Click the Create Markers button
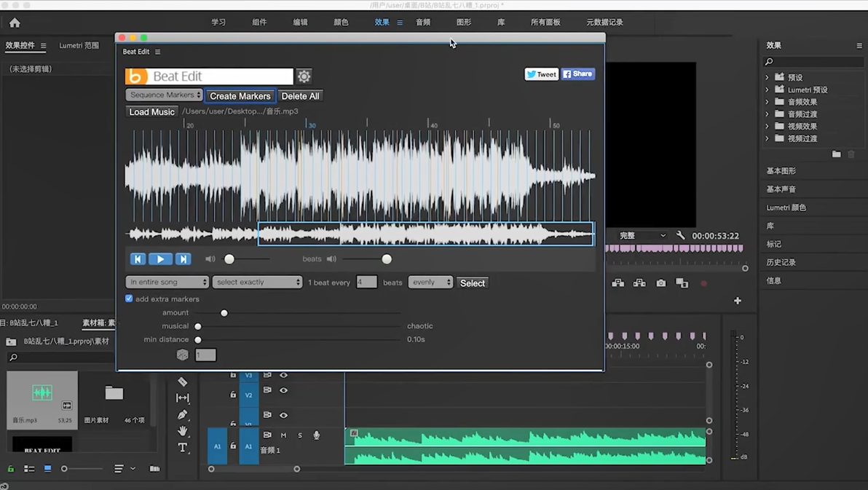The image size is (868, 490). click(240, 96)
